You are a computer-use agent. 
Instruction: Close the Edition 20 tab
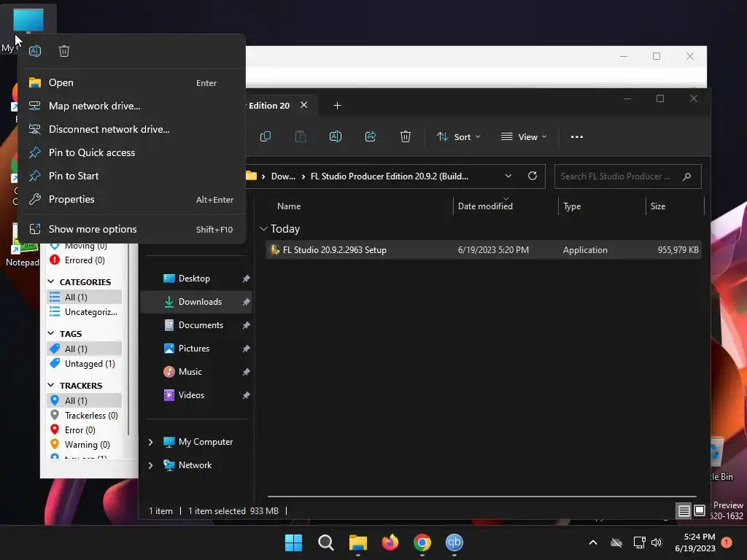click(x=304, y=105)
